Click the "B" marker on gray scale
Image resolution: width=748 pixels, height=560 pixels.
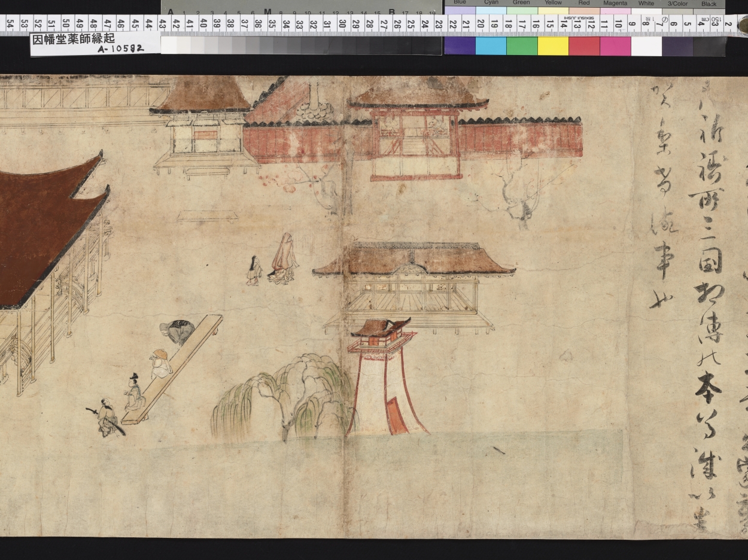point(391,11)
